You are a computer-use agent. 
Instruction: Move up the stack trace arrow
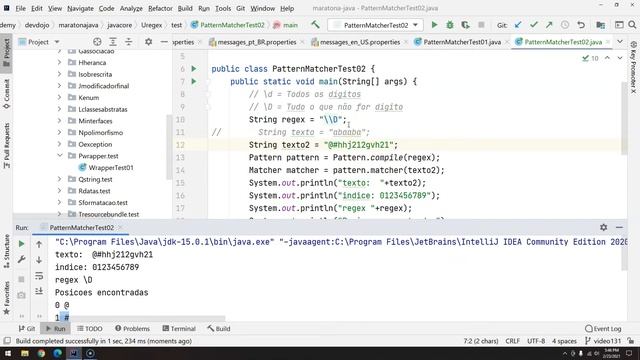coord(39,244)
